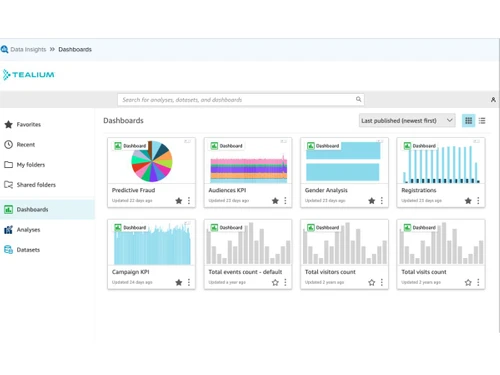Screen dimensions: 500x375
Task: Open Campaign KPI more options menu
Action: click(189, 282)
